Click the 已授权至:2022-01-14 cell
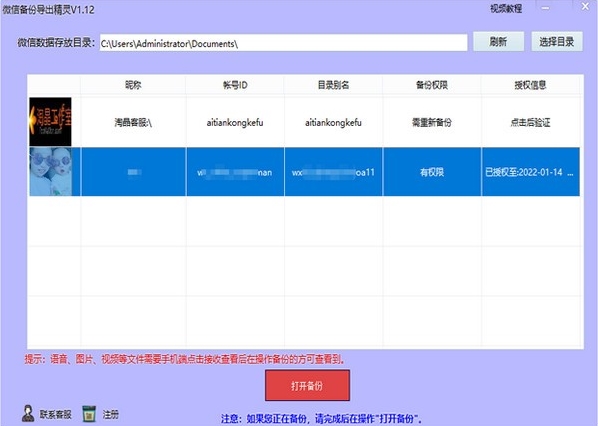 530,172
